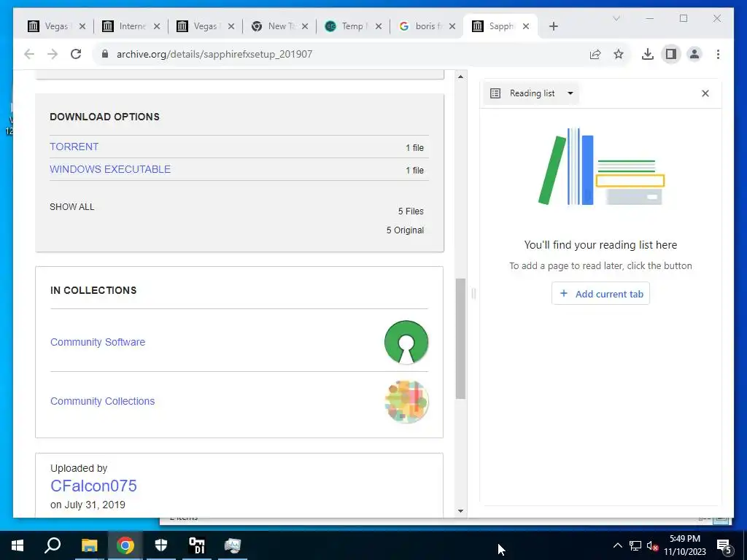
Task: Switch to the first Vegas tab
Action: [x=56, y=26]
